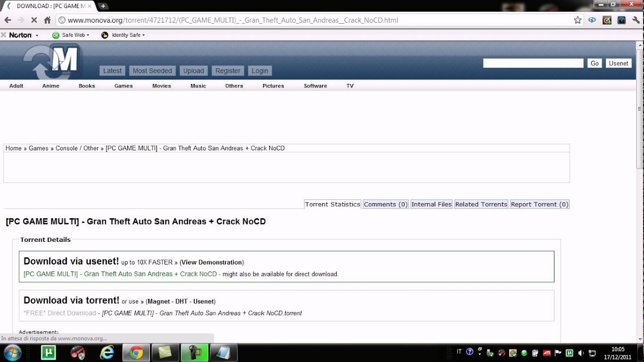Click the Monova logo
The height and width of the screenshot is (362, 644).
52,61
